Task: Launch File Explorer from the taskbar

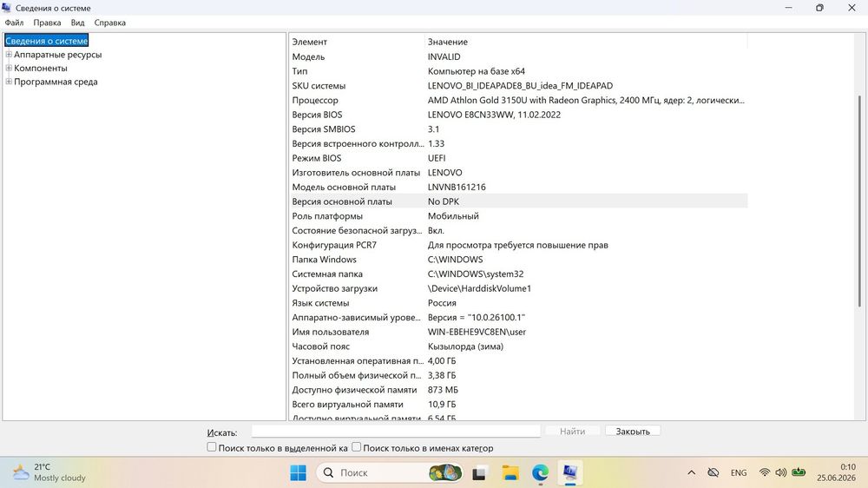Action: pos(510,472)
